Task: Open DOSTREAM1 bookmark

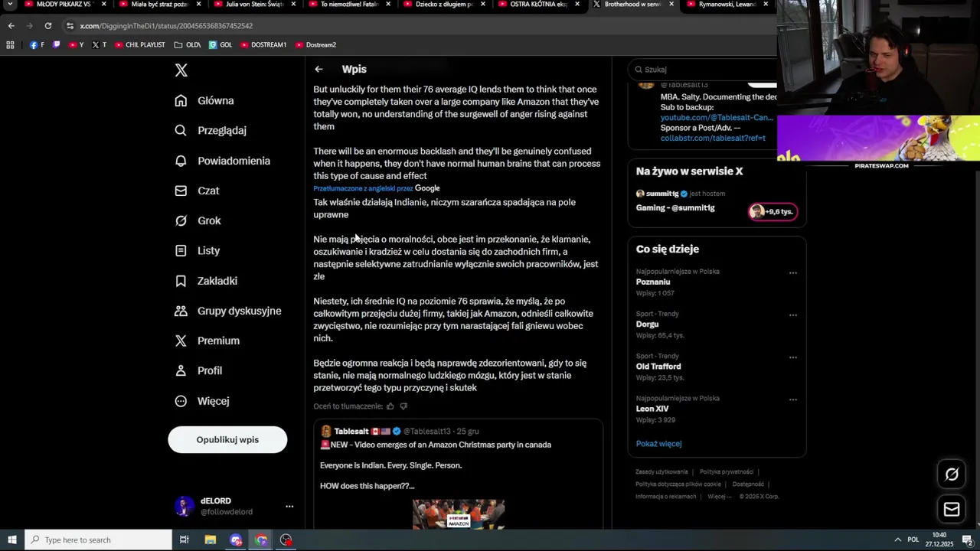Action: (263, 44)
